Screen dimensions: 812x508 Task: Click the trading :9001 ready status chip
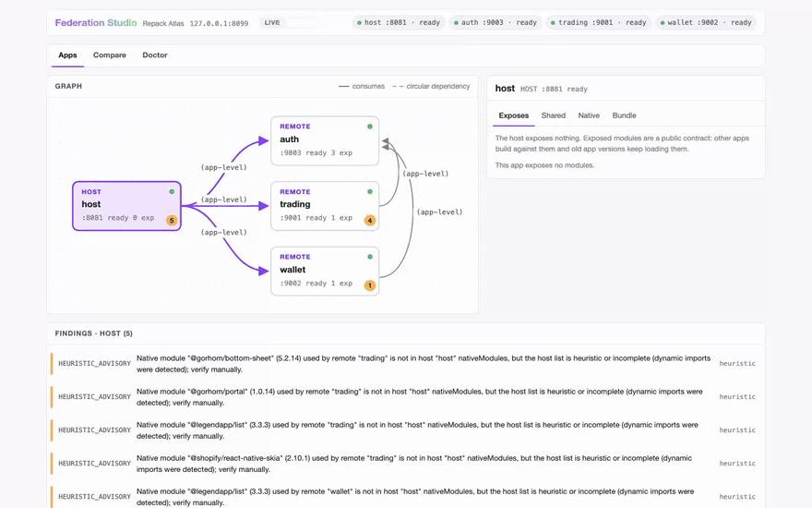pyautogui.click(x=599, y=23)
